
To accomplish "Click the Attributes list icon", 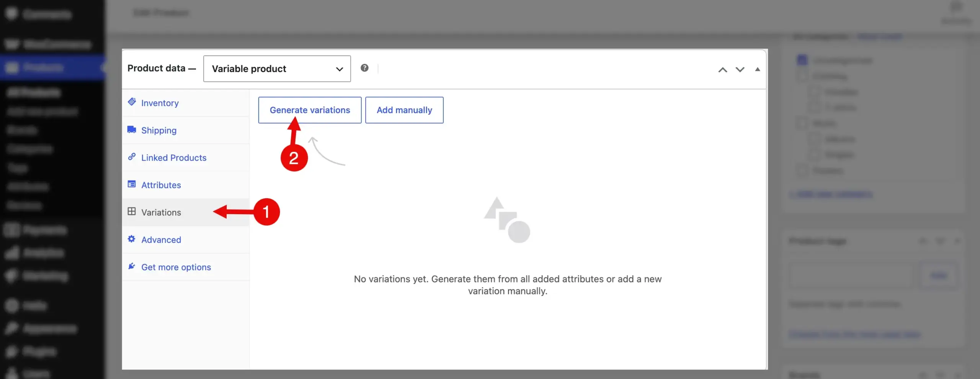I will (x=132, y=184).
